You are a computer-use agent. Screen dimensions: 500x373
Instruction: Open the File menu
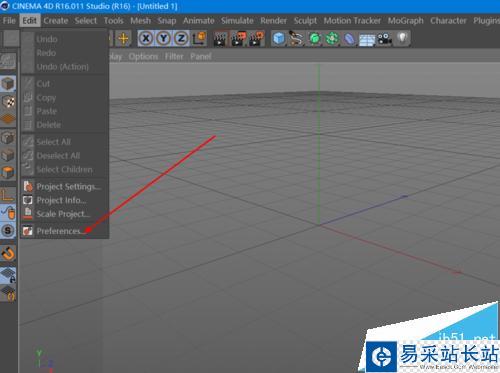[x=9, y=21]
